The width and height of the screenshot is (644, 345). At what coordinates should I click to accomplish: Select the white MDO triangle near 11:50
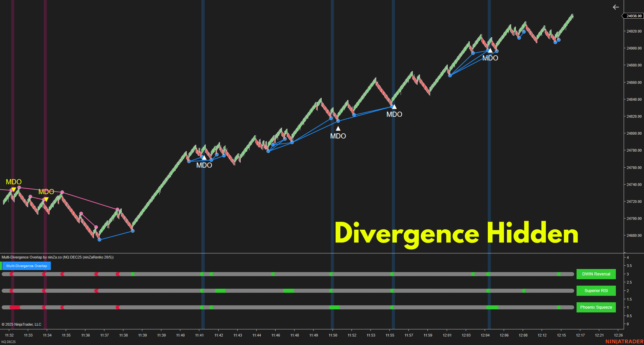(338, 128)
